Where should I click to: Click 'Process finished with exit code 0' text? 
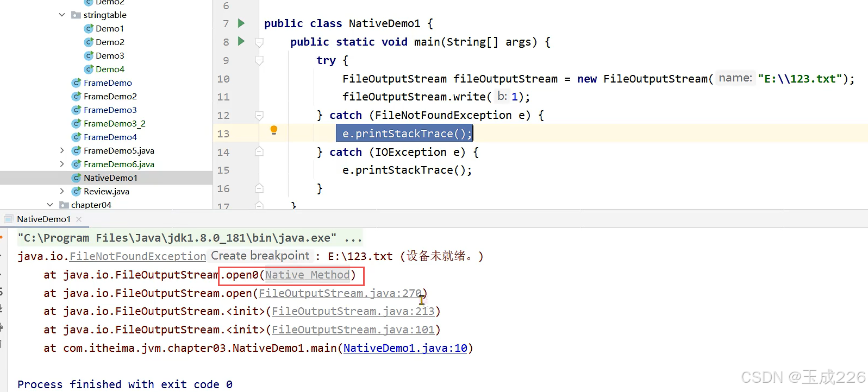(125, 384)
